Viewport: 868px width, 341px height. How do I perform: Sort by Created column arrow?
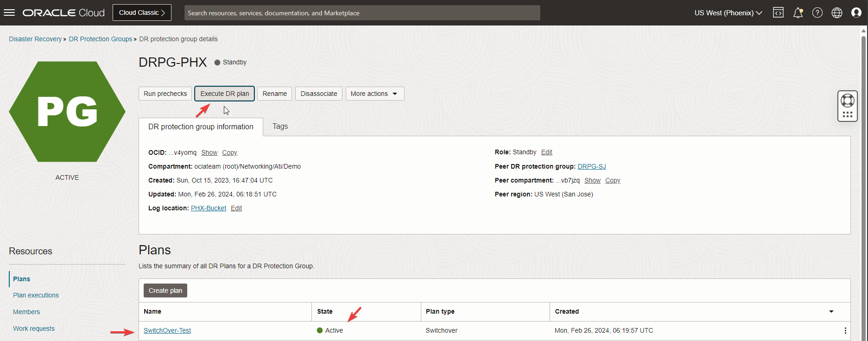point(831,311)
